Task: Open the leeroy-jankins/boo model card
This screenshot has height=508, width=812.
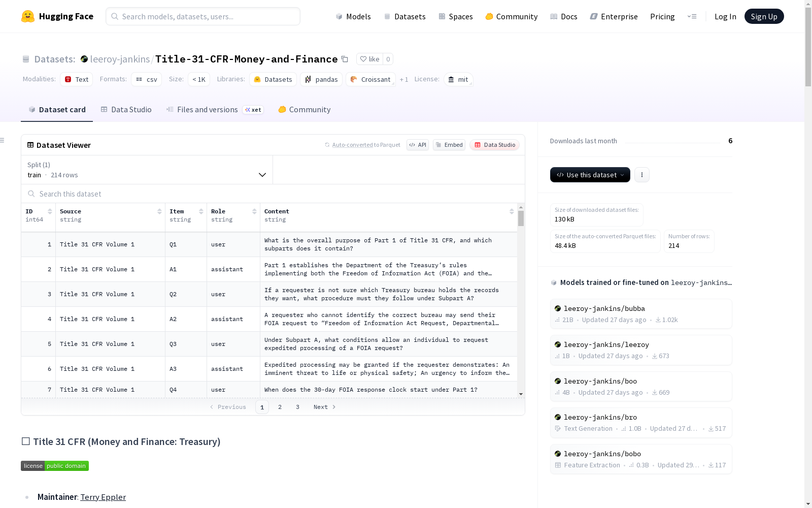Action: click(x=641, y=387)
